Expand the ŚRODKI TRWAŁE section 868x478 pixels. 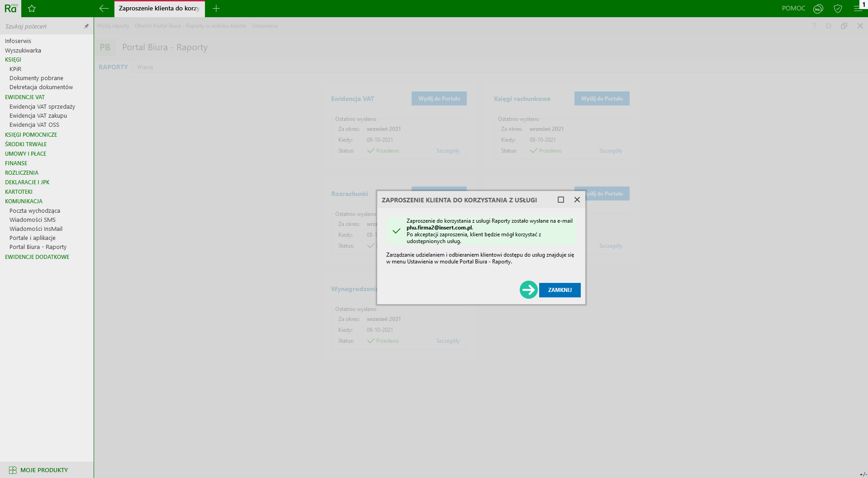[26, 144]
